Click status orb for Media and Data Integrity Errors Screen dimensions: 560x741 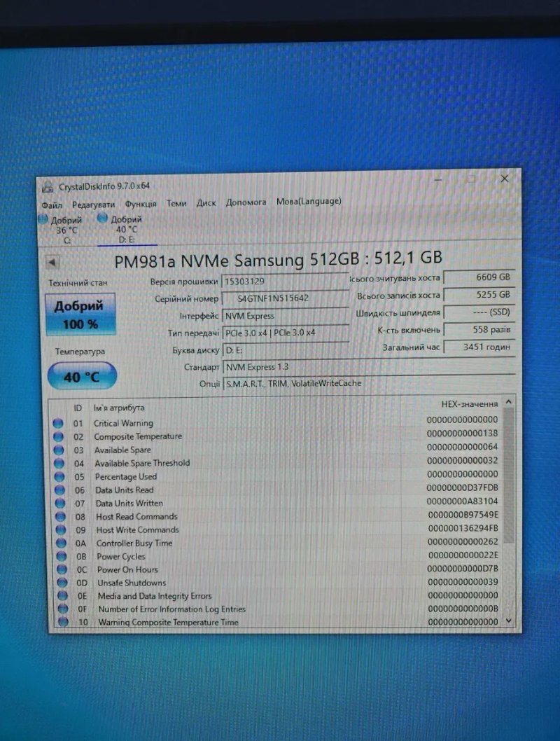(62, 596)
